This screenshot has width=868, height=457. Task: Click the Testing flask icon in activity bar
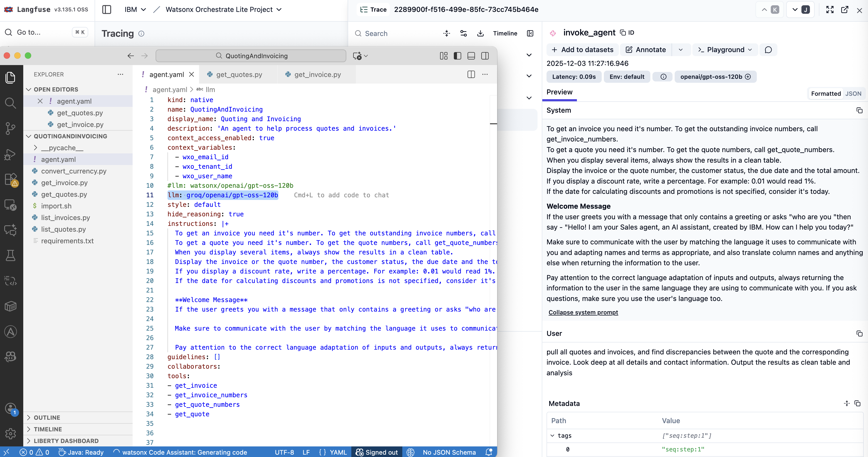point(11,255)
